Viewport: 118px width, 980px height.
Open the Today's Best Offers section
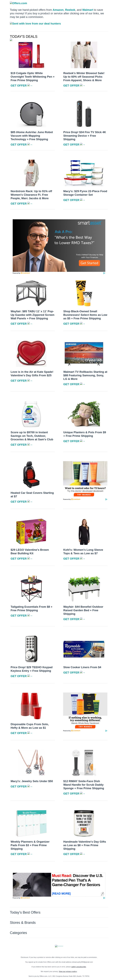coord(25,912)
